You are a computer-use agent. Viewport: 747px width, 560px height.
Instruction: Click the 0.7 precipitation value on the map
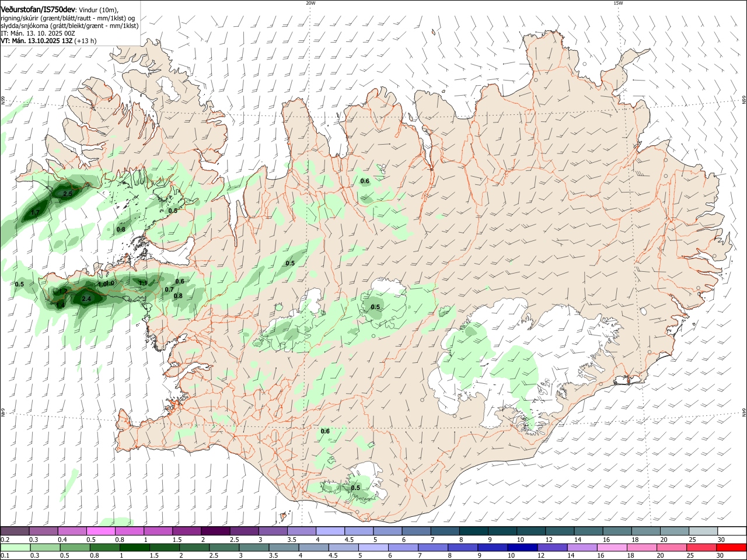click(169, 289)
